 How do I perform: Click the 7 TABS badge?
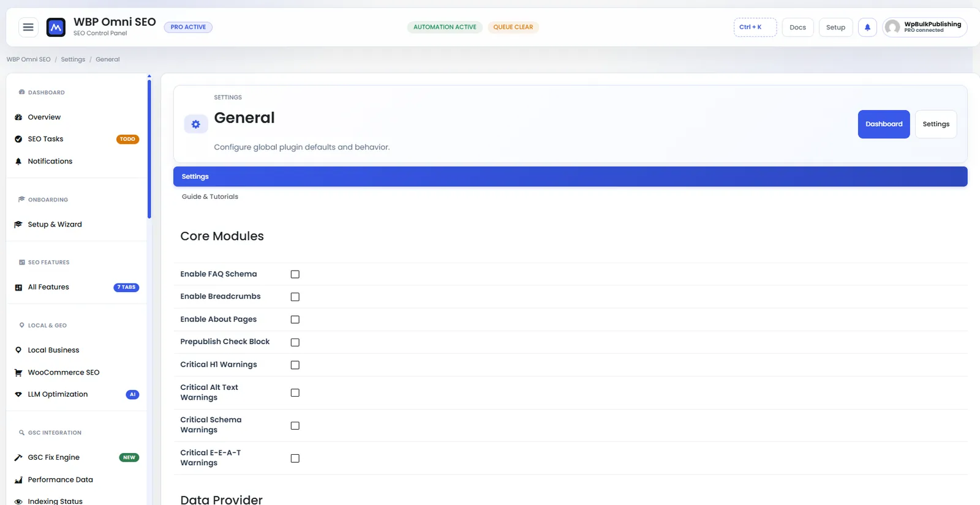[x=126, y=287]
